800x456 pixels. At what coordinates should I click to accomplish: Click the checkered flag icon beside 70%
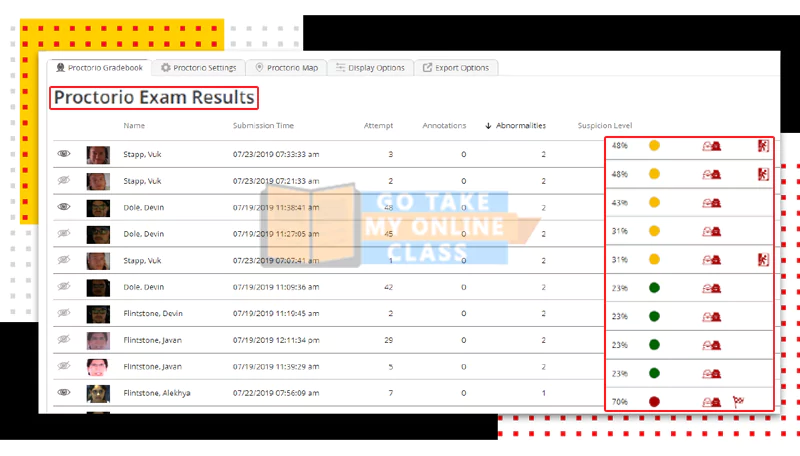point(738,402)
